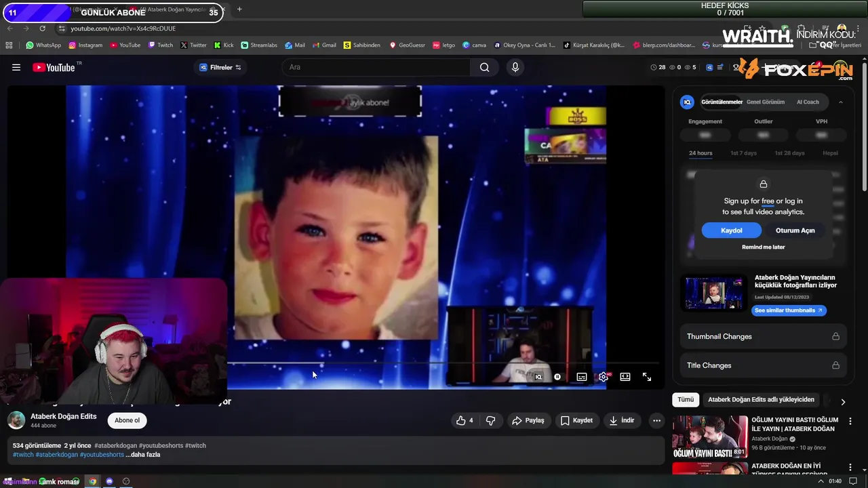The height and width of the screenshot is (488, 868).
Task: Click the Chrome icon in the taskbar
Action: coord(93,481)
